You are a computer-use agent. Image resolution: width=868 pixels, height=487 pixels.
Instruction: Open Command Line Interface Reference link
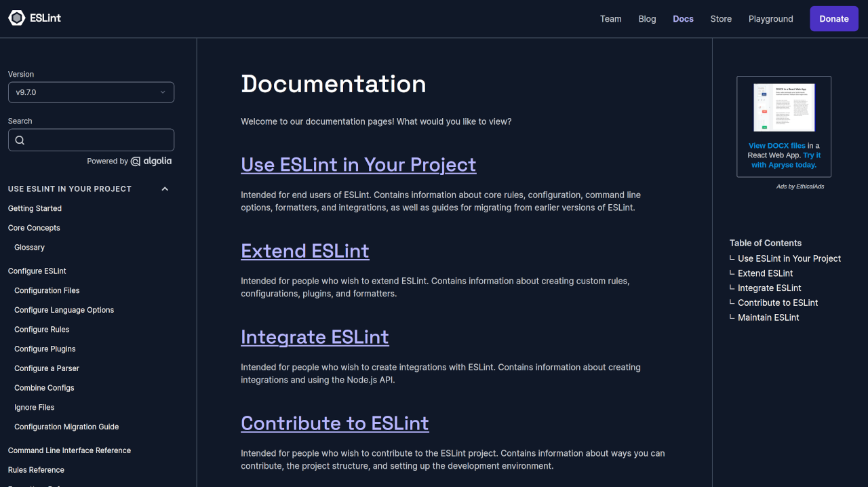point(69,450)
